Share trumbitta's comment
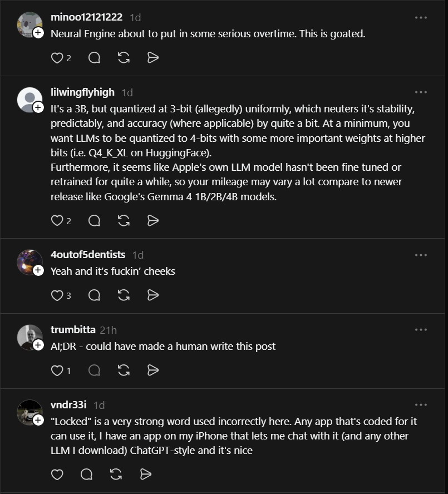The width and height of the screenshot is (448, 494). click(153, 370)
